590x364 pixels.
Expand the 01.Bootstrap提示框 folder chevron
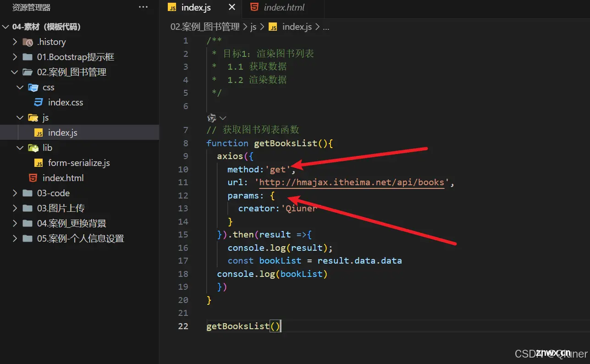pyautogui.click(x=15, y=57)
